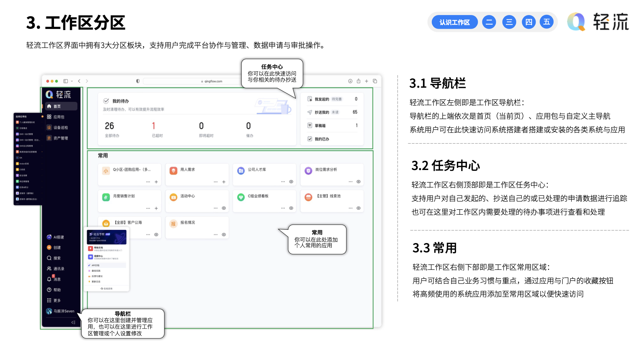644x359 pixels.
Task: Open new browser tab with plus
Action: point(367,81)
